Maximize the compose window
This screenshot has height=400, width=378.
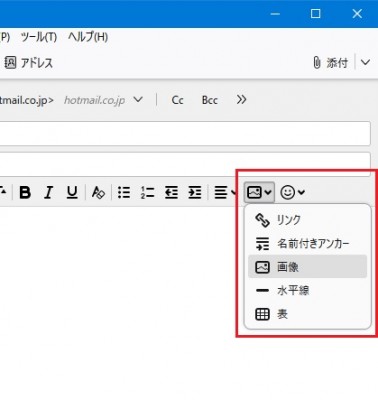[x=315, y=14]
